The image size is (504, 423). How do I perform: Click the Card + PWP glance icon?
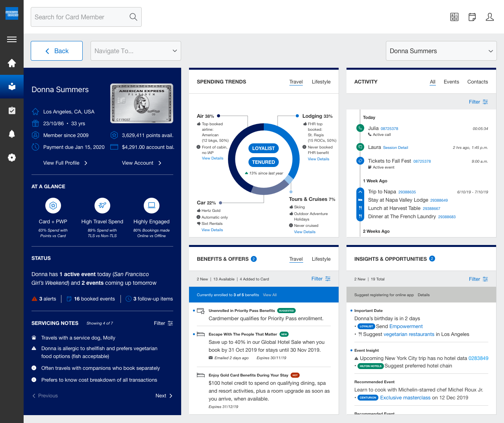pyautogui.click(x=53, y=205)
